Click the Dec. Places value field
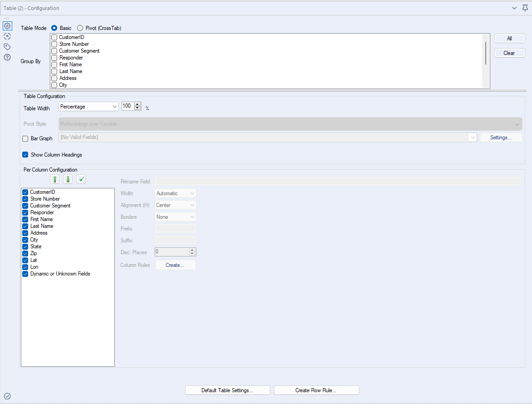Viewport: 532px width, 404px height. tap(172, 252)
